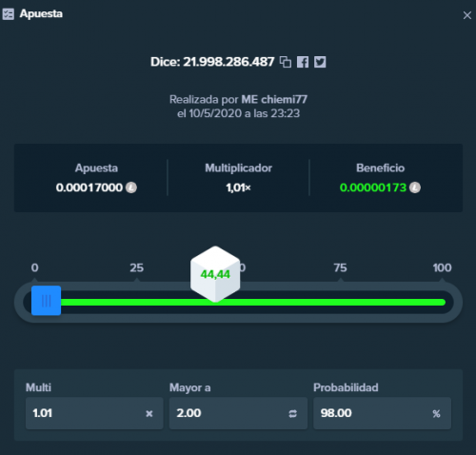The image size is (476, 455).
Task: Close the Apuesta dialog
Action: coord(466,15)
